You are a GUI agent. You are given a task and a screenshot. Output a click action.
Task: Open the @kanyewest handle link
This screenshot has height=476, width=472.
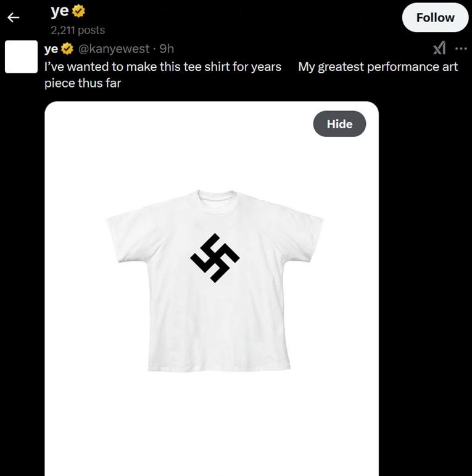(x=114, y=49)
